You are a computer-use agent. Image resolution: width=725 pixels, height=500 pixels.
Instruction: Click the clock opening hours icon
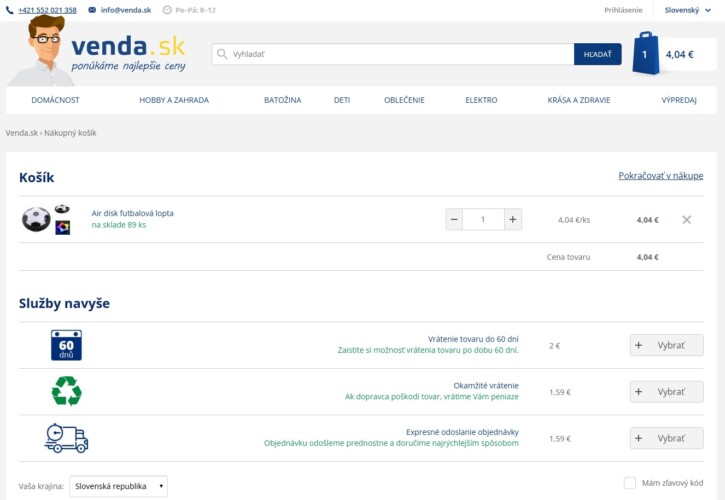[x=167, y=10]
